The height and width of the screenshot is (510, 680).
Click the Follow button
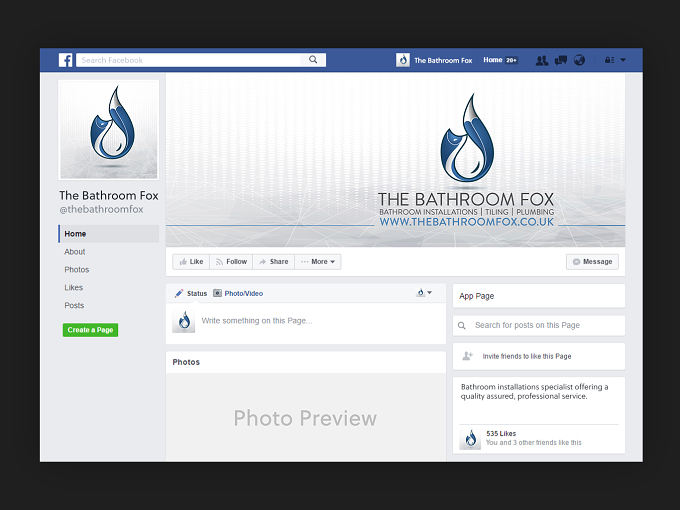pyautogui.click(x=231, y=262)
